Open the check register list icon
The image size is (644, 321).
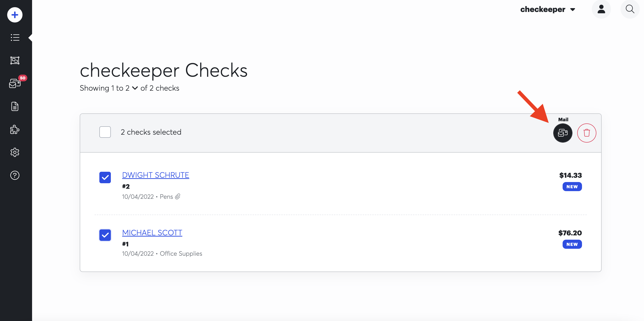coord(15,38)
